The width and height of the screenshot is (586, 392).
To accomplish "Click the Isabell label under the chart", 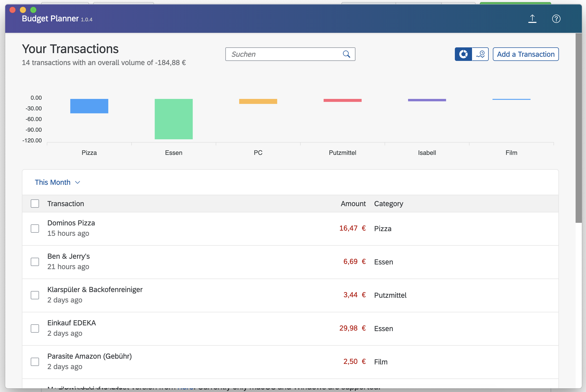I will point(427,153).
